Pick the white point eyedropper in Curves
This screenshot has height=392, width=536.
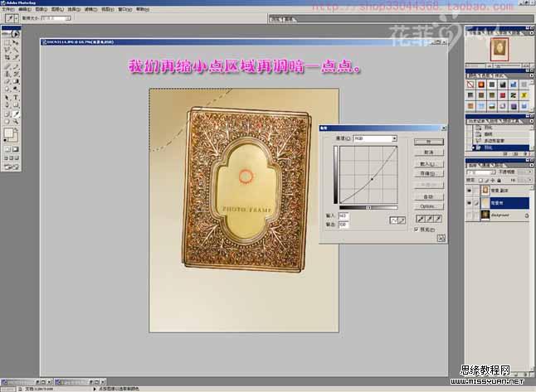[438, 219]
